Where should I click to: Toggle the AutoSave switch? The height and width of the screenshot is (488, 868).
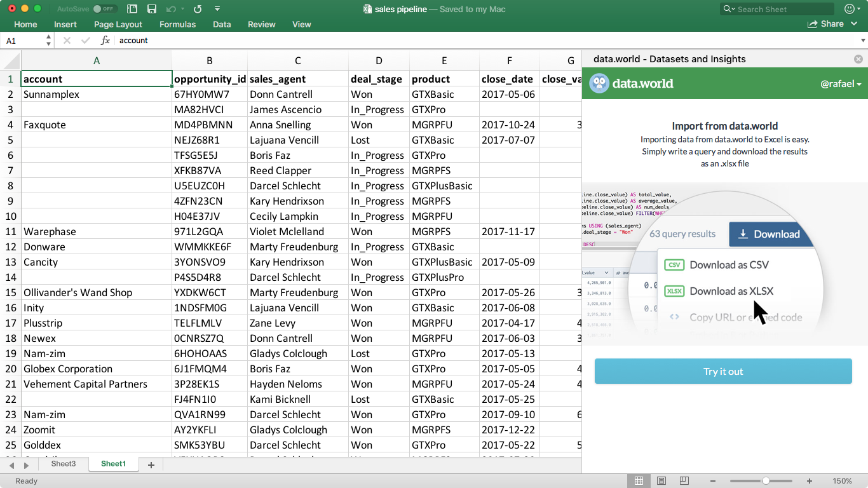(105, 9)
